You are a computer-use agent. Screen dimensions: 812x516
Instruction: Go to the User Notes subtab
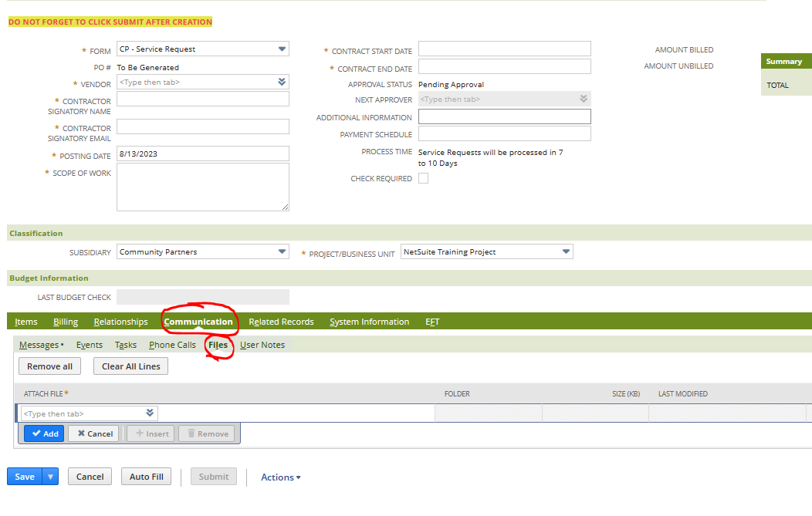point(262,345)
